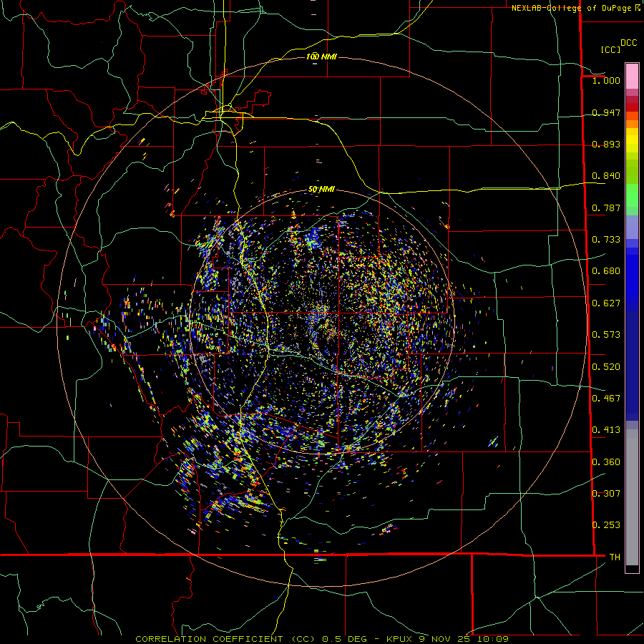Click the KPUX radar site identifier
644x644 pixels.
pos(399,639)
